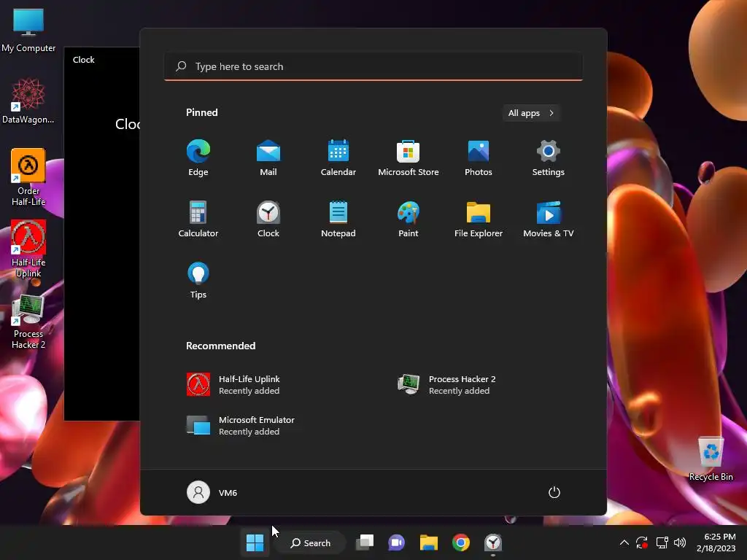Open the date and time flyout
This screenshot has height=560, width=747.
[716, 542]
